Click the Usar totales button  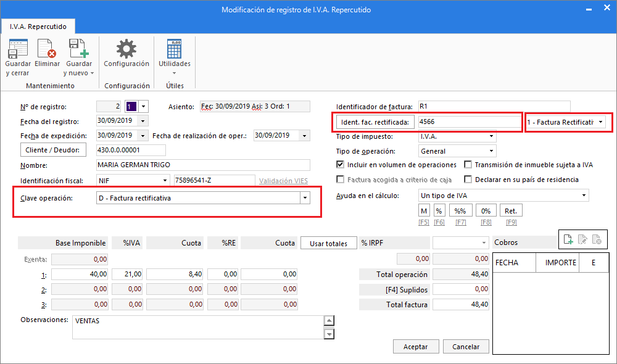click(x=328, y=243)
